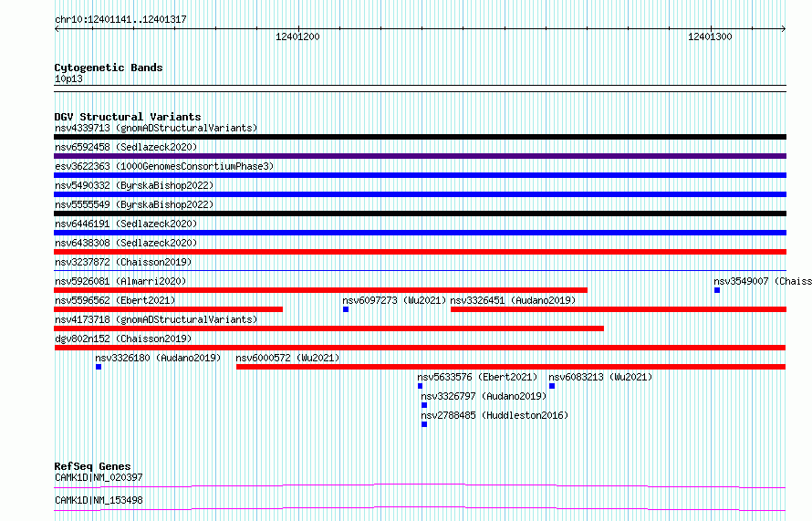Open the nsv3326451 (Audano2019) label

pyautogui.click(x=513, y=300)
